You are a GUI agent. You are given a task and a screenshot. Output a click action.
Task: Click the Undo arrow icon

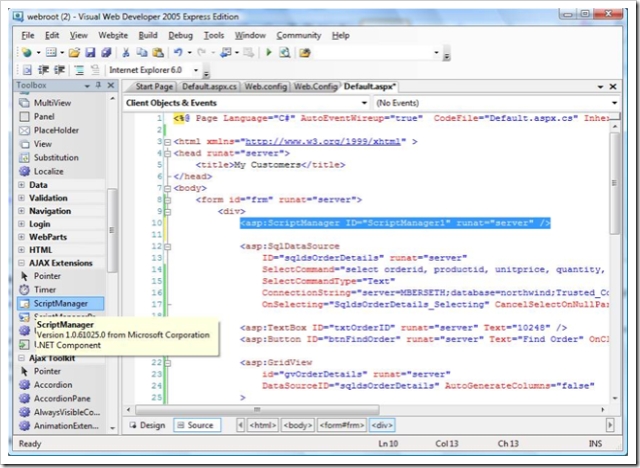coord(178,52)
